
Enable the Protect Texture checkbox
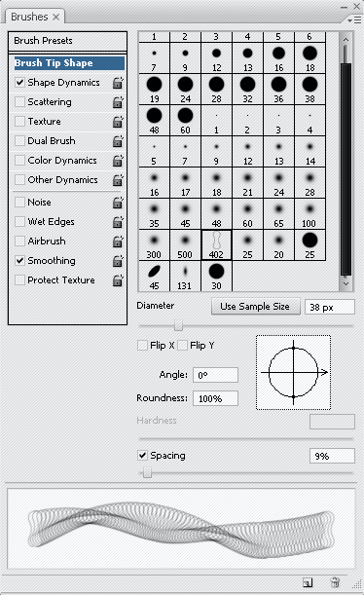coord(19,280)
